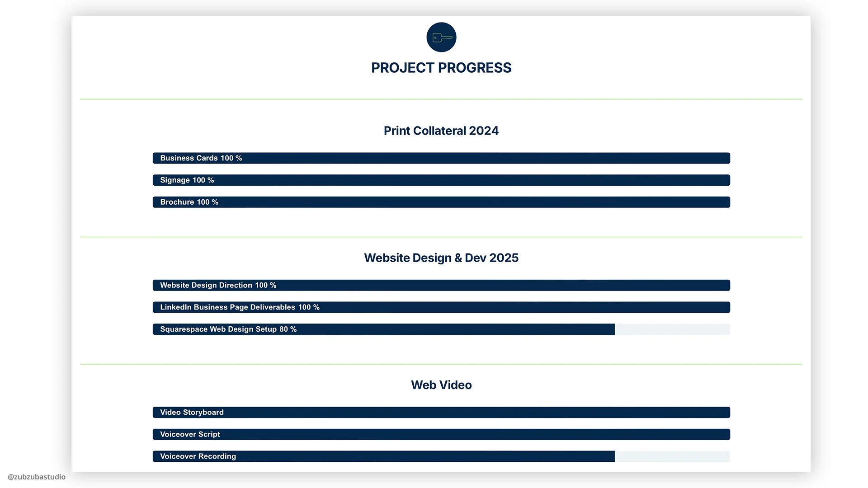
Task: Click the green divider line below the heading
Action: click(x=441, y=99)
